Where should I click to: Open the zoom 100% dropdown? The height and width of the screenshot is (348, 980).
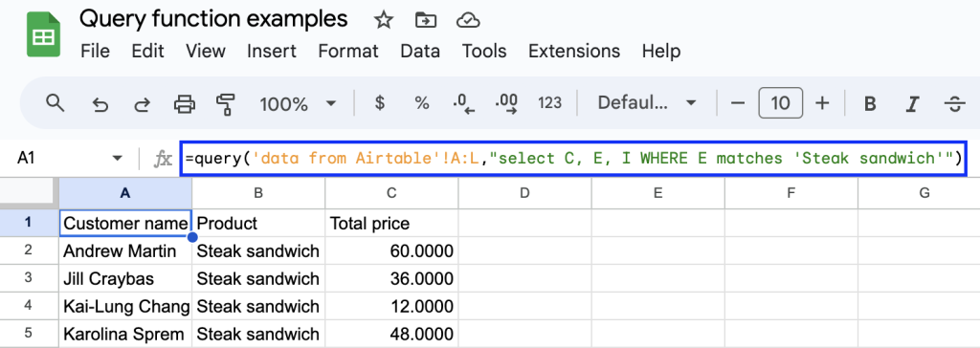(x=299, y=103)
